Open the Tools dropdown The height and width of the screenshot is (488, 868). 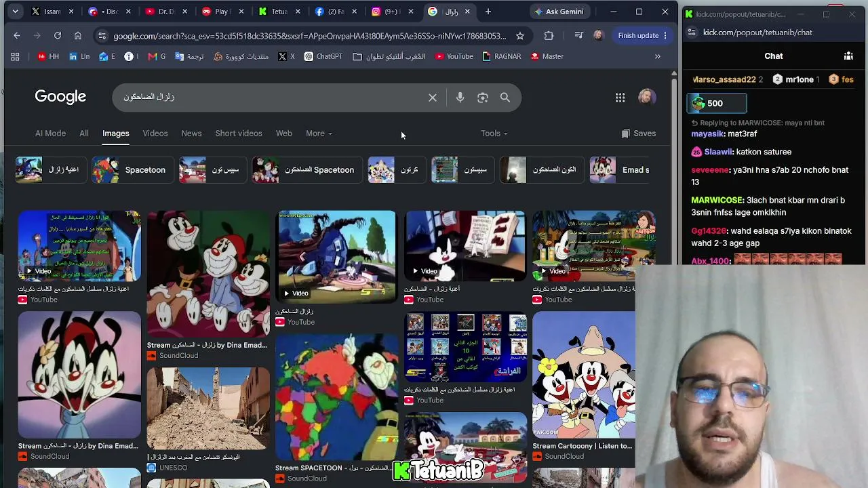[x=494, y=134]
